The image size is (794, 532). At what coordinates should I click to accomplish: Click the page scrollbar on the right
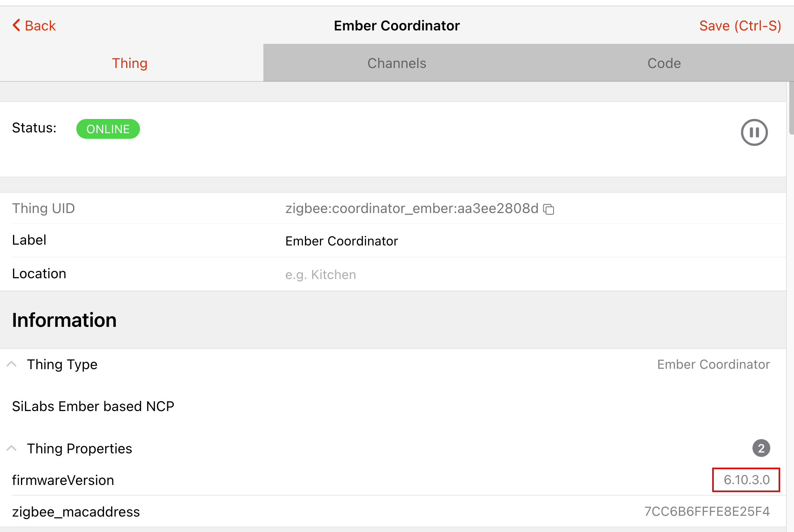pyautogui.click(x=791, y=109)
